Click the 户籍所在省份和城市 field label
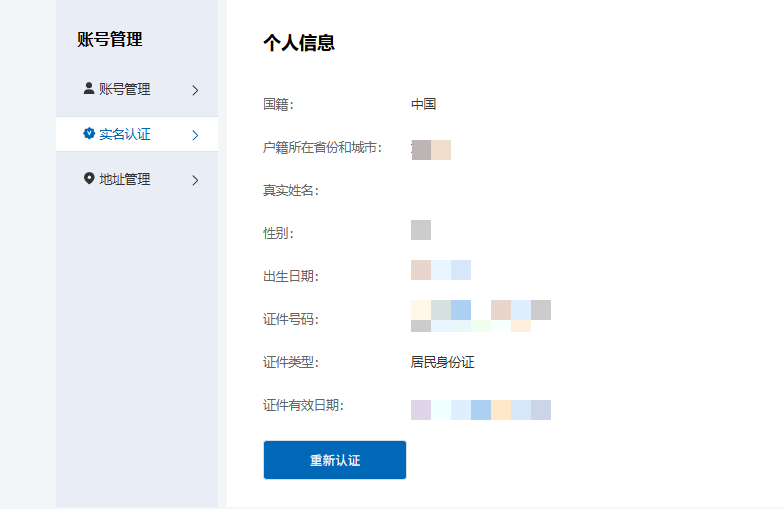783x509 pixels. pyautogui.click(x=322, y=148)
